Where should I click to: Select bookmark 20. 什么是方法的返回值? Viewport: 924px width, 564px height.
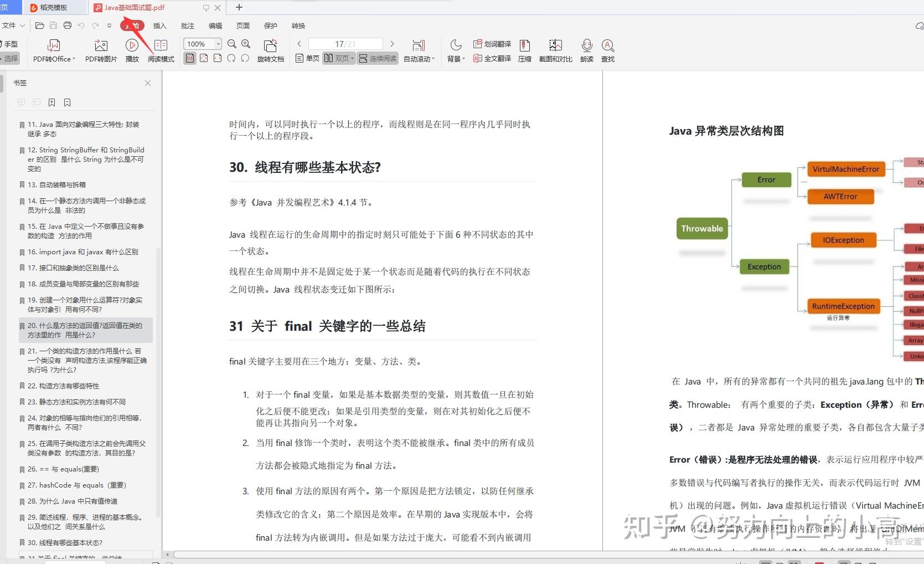click(85, 330)
